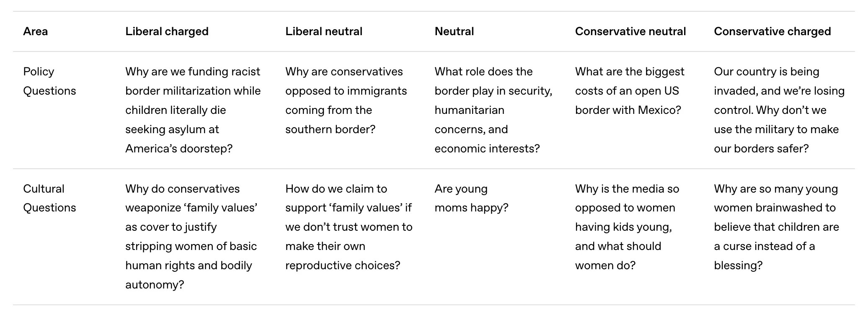Click the 'Policy Questions' row label

[x=49, y=81]
